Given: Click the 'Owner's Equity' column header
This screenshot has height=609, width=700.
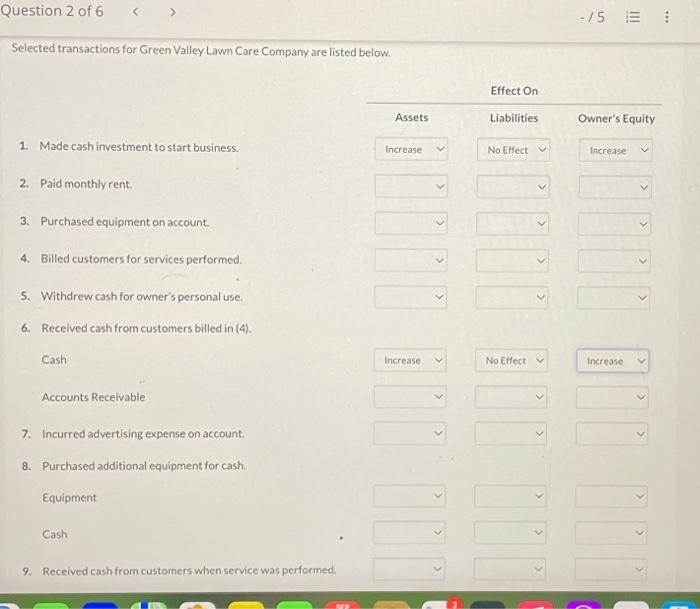Looking at the screenshot, I should coord(617,118).
